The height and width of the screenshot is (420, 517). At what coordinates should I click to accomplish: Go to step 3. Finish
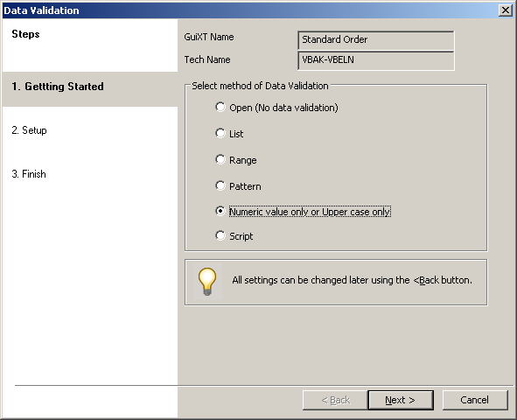pyautogui.click(x=29, y=174)
